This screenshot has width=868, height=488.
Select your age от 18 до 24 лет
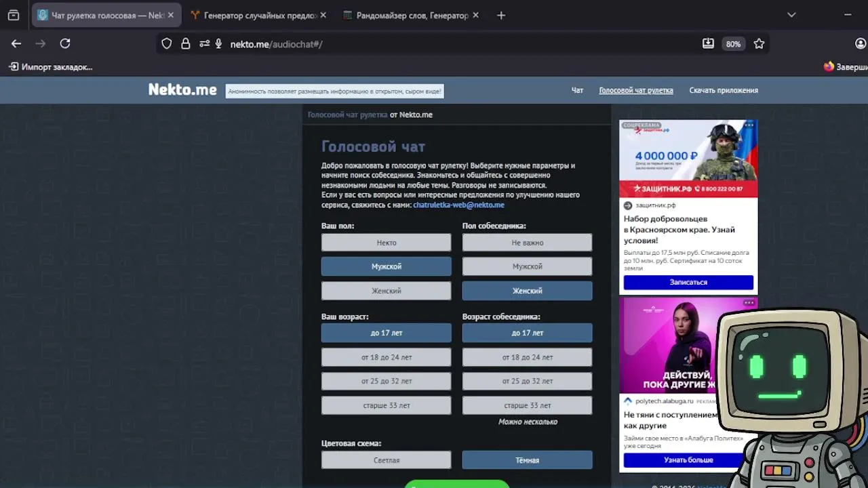tap(386, 357)
